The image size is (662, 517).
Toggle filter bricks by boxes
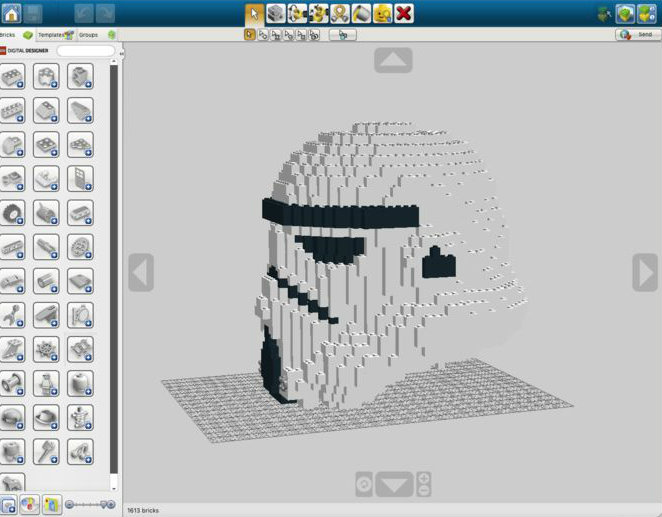pyautogui.click(x=52, y=505)
